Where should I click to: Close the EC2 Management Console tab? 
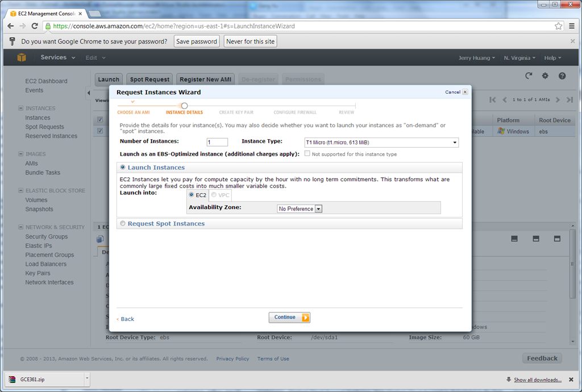80,14
